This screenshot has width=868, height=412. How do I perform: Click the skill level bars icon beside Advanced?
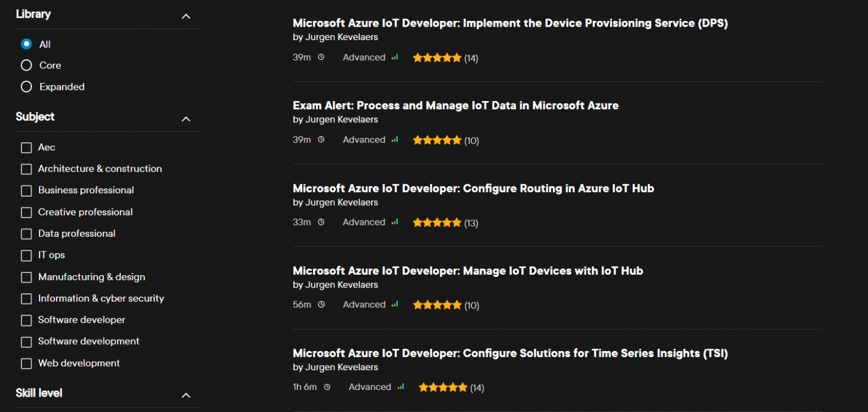pos(394,57)
